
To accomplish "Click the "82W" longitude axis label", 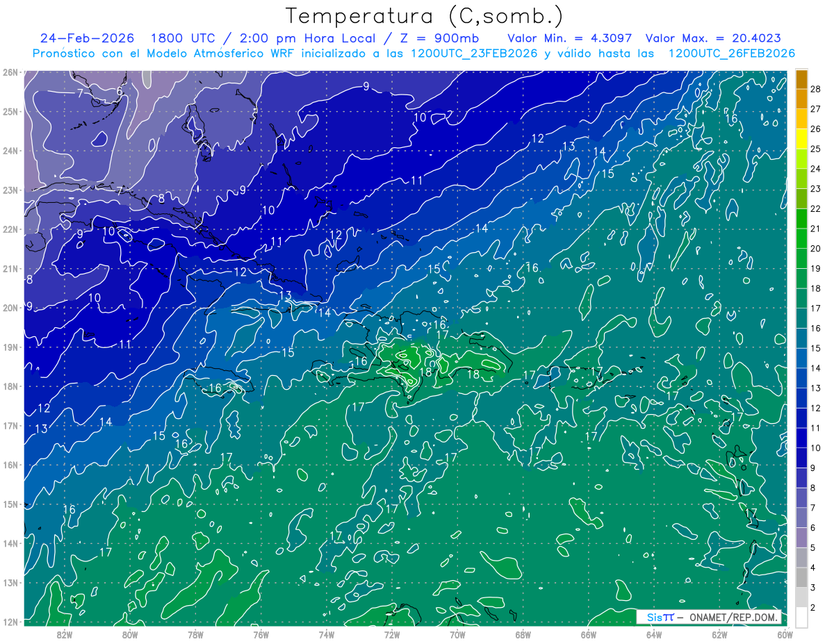I will pos(64,634).
